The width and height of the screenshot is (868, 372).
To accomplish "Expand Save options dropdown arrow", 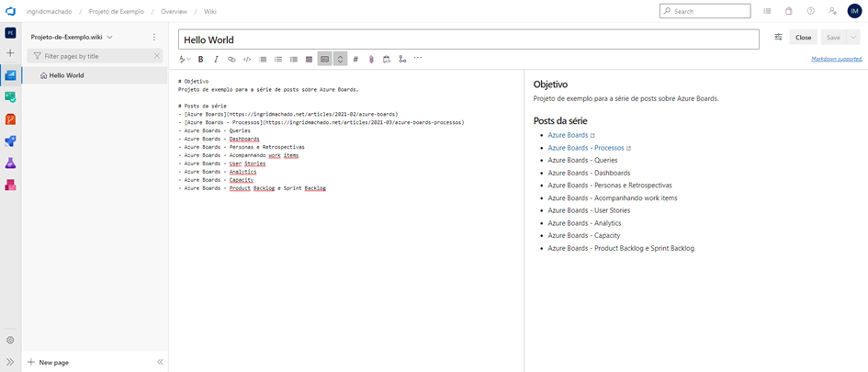I will (x=852, y=37).
